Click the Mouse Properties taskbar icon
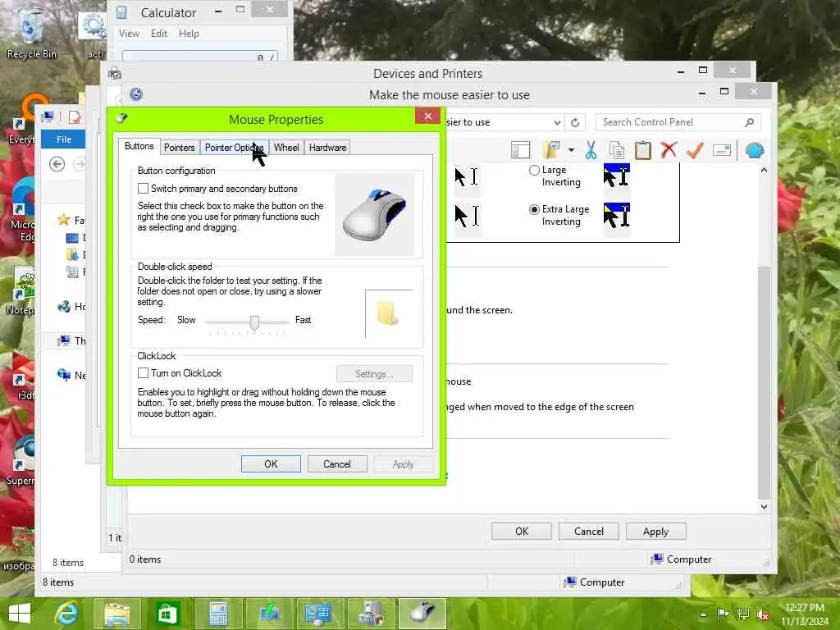Image resolution: width=840 pixels, height=630 pixels. click(422, 614)
